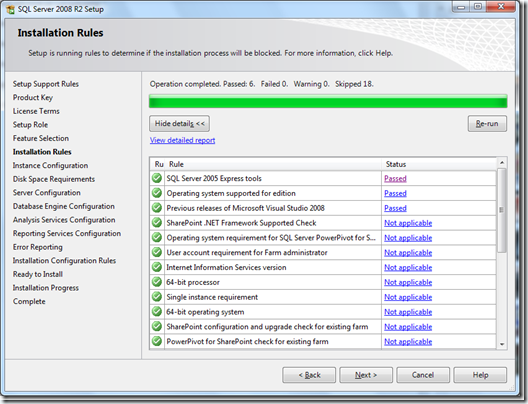Click the rules list scrollbar thumb

point(502,210)
